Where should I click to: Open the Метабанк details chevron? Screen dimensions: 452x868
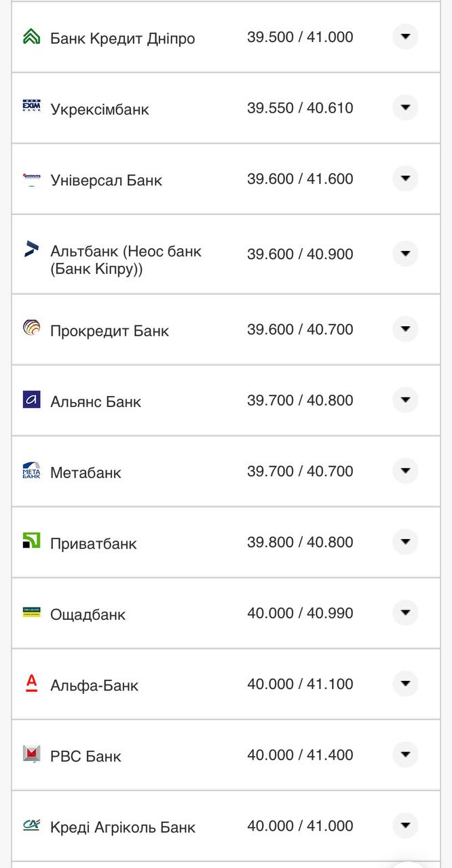405,471
